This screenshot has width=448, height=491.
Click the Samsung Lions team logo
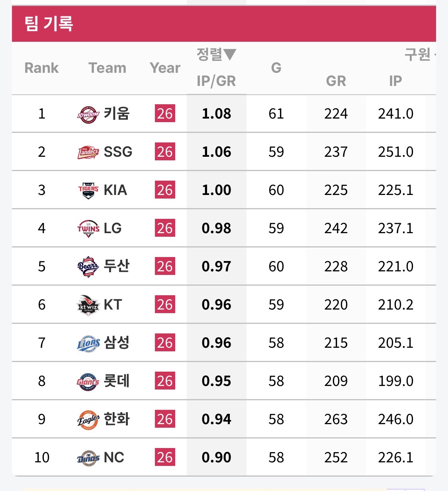[x=88, y=343]
